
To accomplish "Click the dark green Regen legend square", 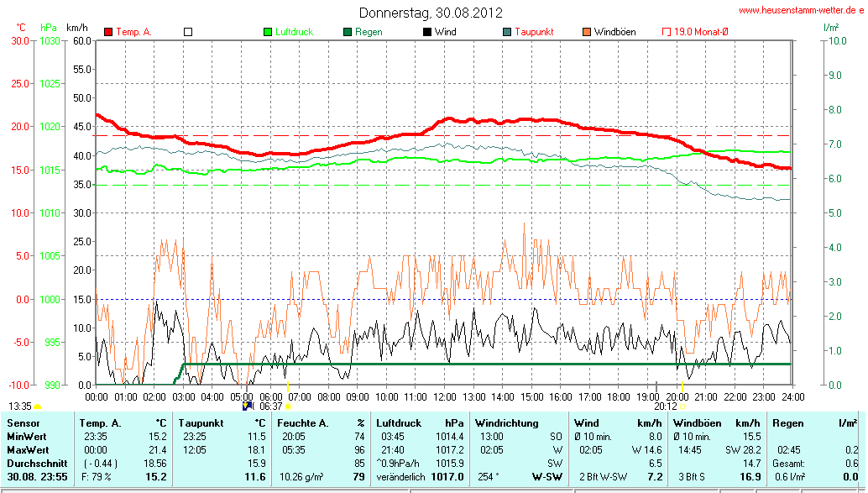I will [x=348, y=32].
